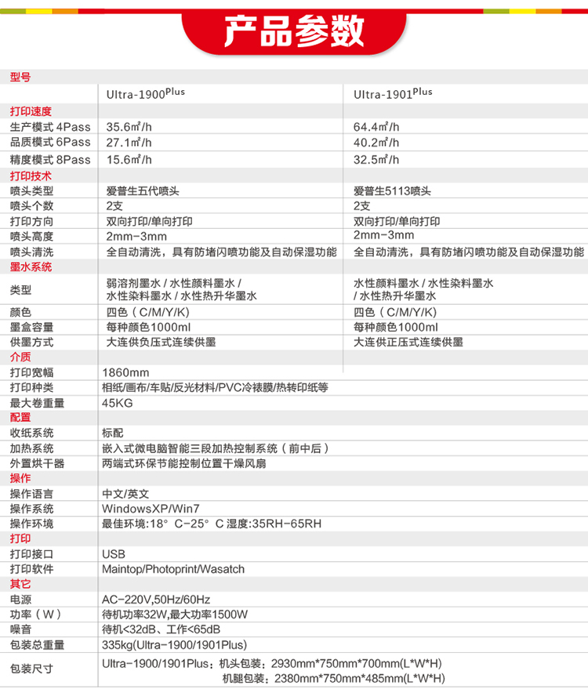The width and height of the screenshot is (588, 700).
Task: Click the 1860mm print width value
Action: coord(125,373)
